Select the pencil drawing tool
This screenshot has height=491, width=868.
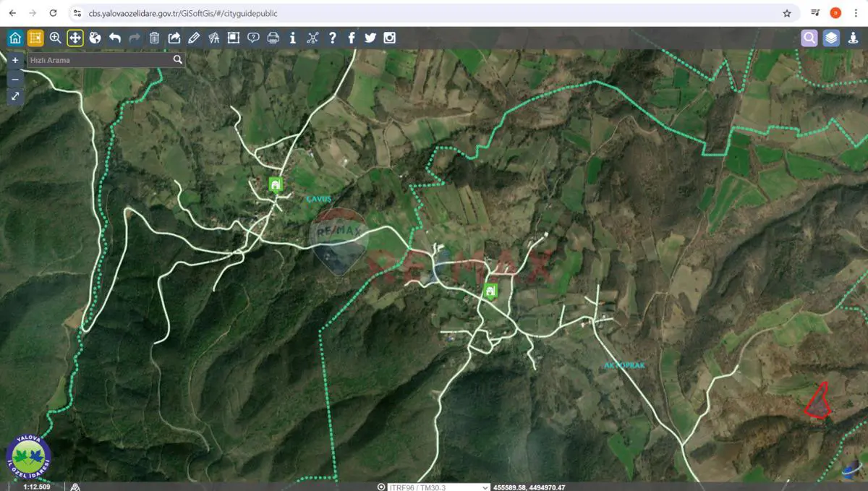194,38
